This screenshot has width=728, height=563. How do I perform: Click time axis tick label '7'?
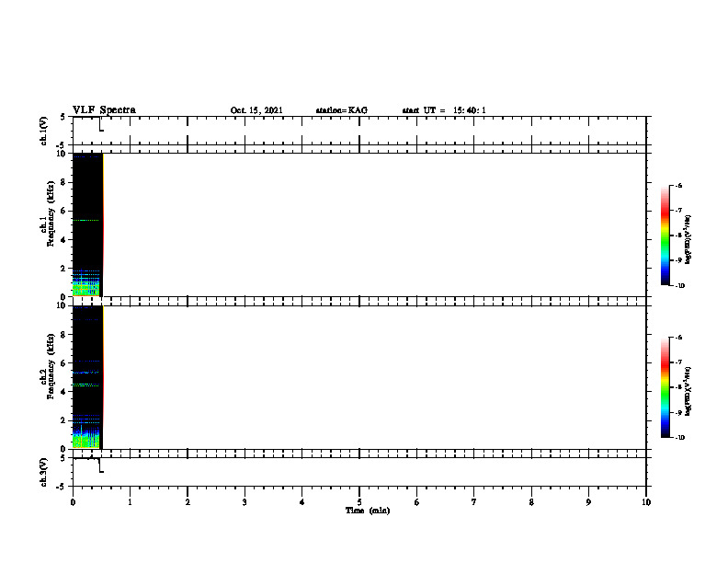474,502
